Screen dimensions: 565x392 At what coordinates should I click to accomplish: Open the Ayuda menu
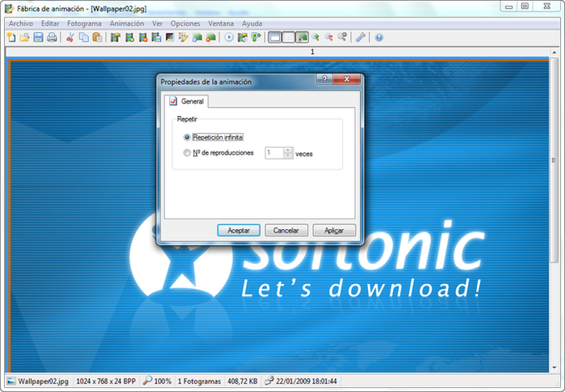pos(252,23)
